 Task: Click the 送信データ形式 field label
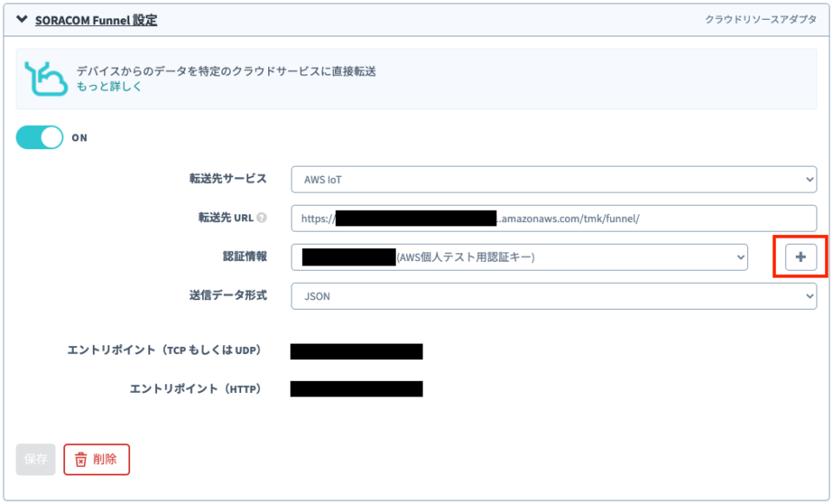tap(228, 295)
